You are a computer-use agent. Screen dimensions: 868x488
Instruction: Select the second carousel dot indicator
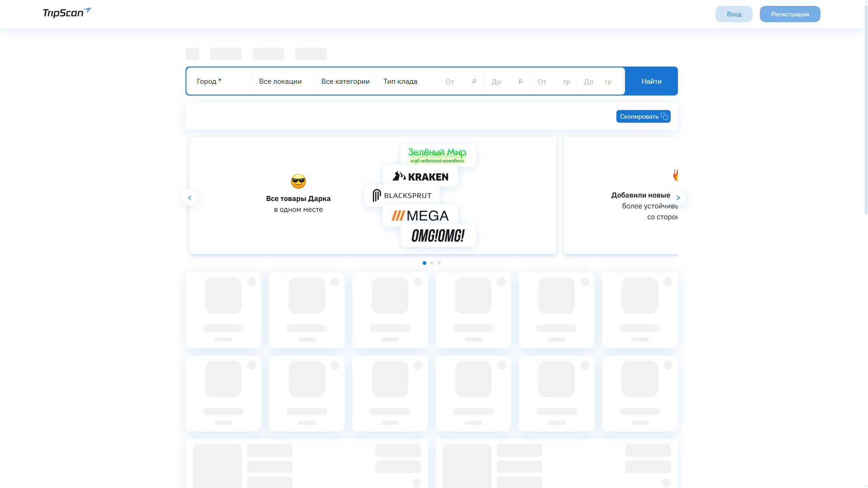432,263
